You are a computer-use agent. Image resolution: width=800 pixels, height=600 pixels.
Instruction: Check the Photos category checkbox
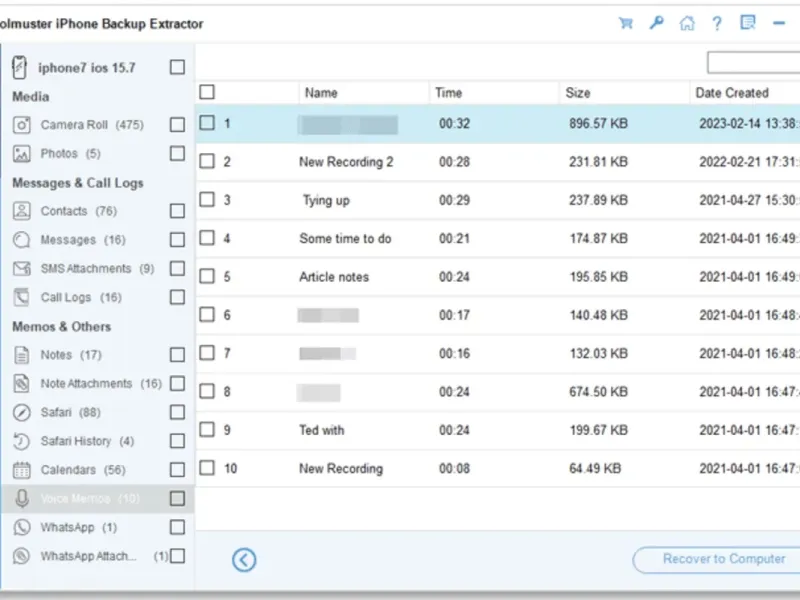177,153
